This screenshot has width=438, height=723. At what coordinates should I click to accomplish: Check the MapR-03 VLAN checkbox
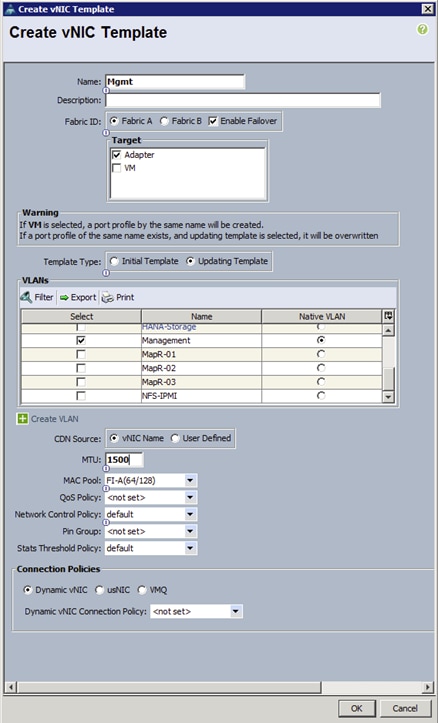click(81, 382)
